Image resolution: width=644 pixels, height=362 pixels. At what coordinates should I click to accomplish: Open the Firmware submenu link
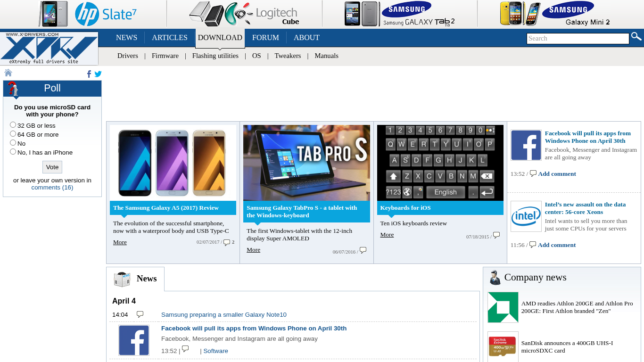165,56
